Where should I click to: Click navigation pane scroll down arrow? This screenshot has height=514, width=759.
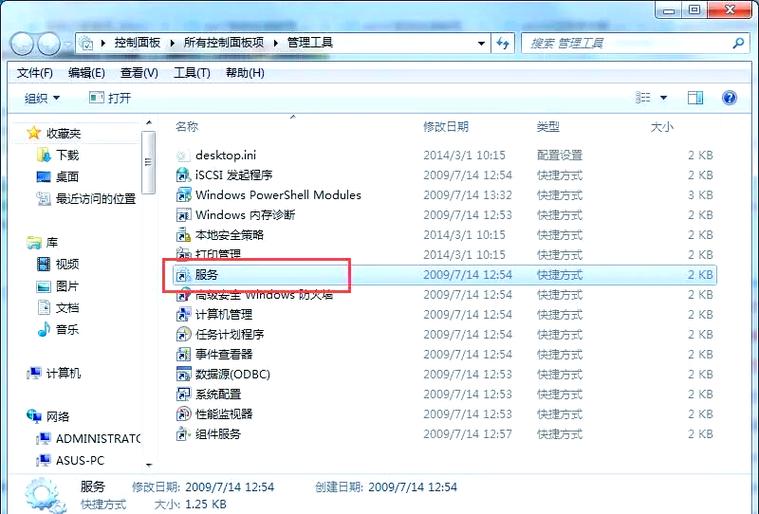[x=149, y=465]
